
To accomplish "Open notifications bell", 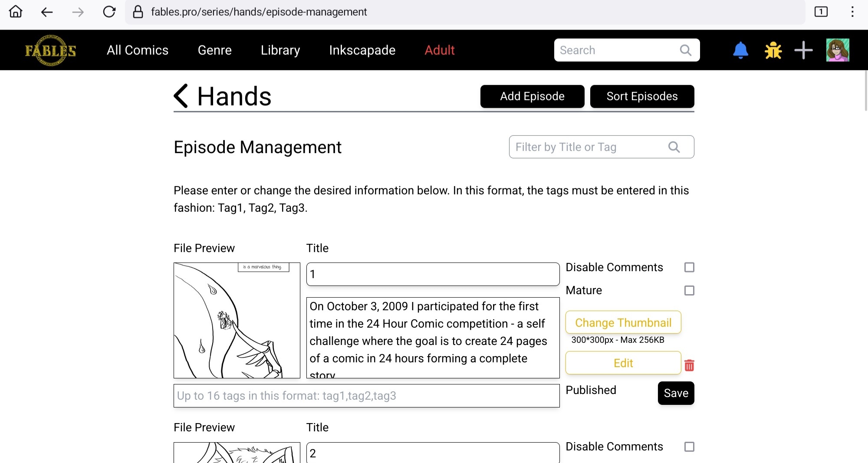I will click(740, 50).
